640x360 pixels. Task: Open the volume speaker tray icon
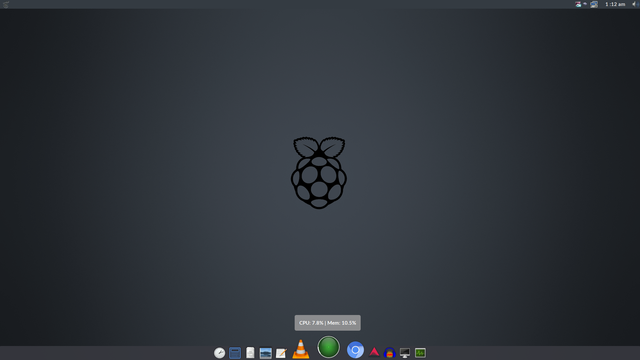pyautogui.click(x=635, y=4)
